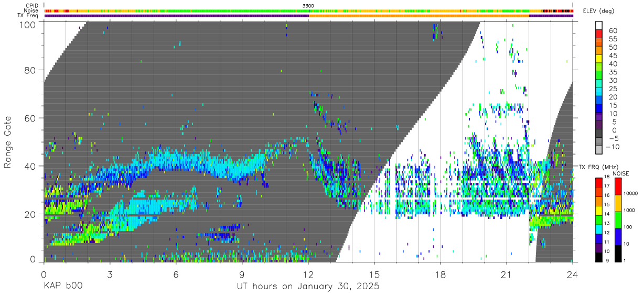644x297 pixels.
Task: Click noise legend value 1
Action: 624,260
